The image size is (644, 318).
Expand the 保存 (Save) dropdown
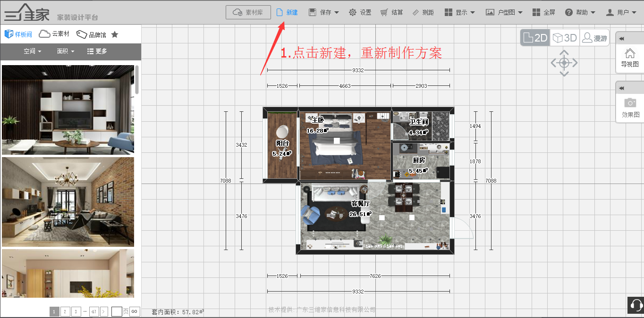[x=324, y=12]
